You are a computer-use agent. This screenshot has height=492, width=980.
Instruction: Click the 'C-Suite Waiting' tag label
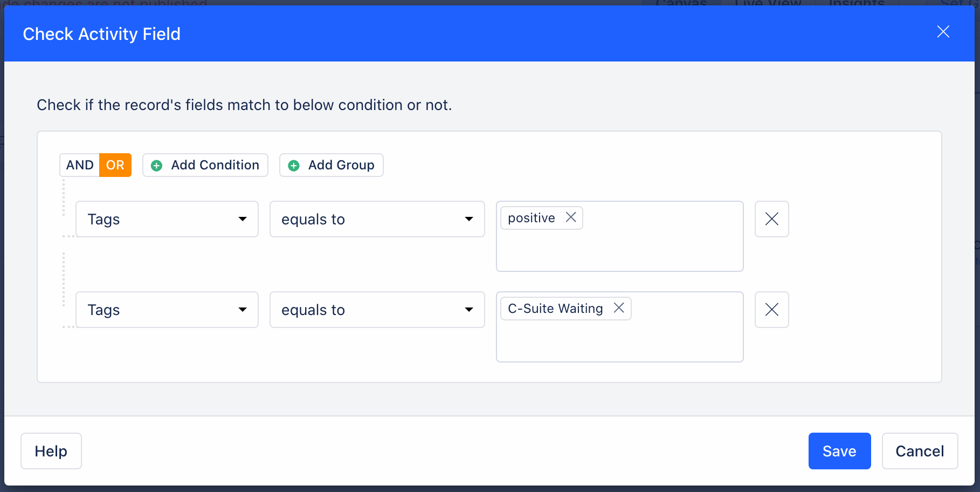(x=555, y=309)
